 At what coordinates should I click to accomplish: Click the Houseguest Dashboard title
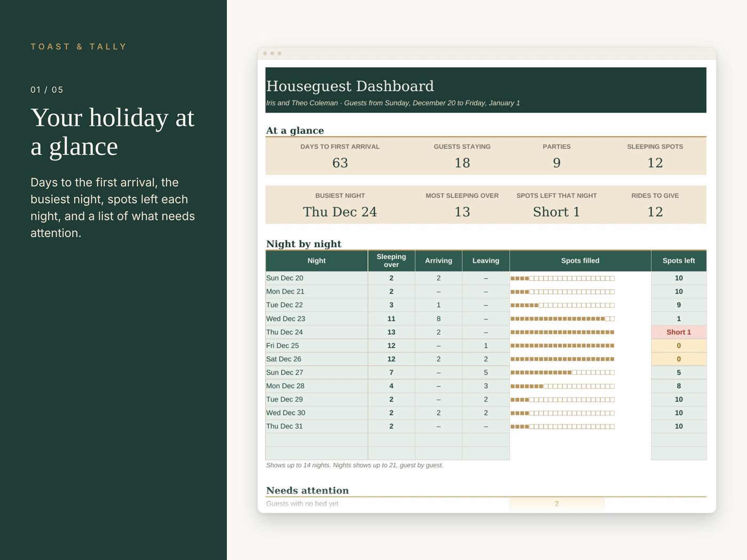coord(350,86)
